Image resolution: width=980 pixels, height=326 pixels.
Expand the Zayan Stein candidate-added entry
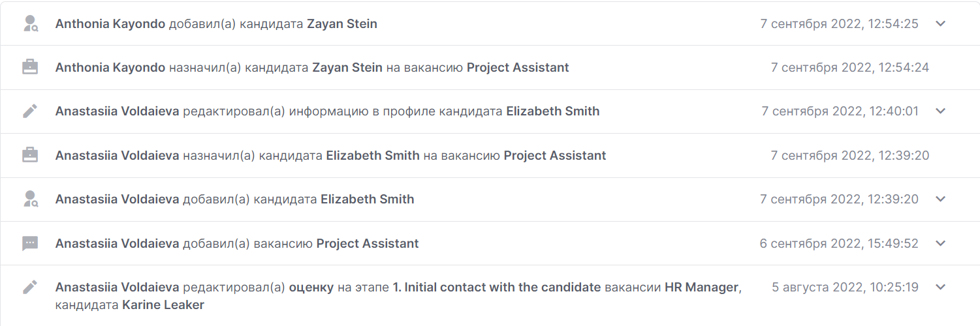point(940,24)
